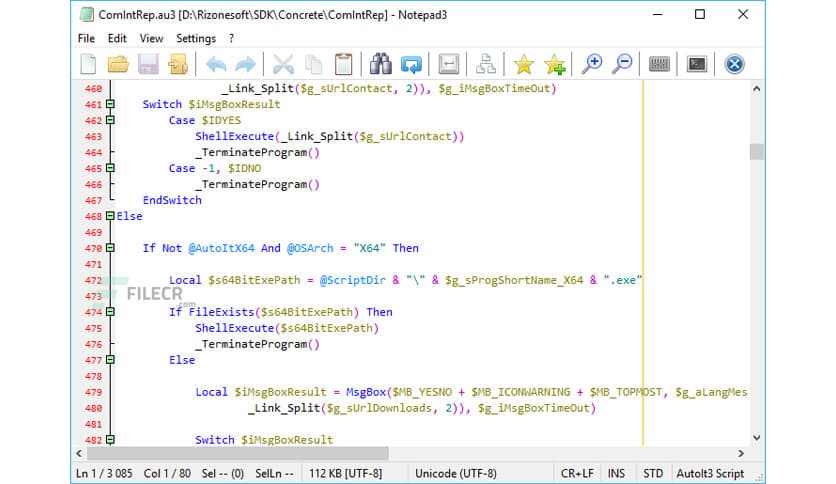
Task: Collapse the Switch block at line 461
Action: pyautogui.click(x=110, y=104)
